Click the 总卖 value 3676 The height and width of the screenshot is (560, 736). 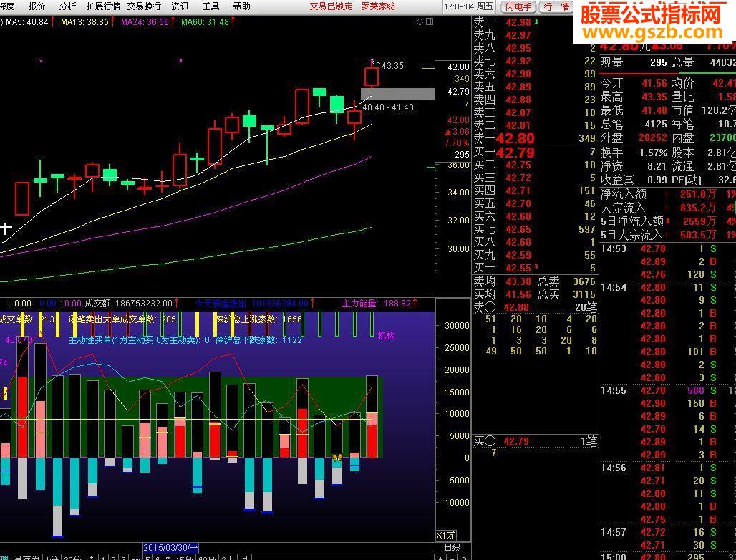click(x=584, y=281)
